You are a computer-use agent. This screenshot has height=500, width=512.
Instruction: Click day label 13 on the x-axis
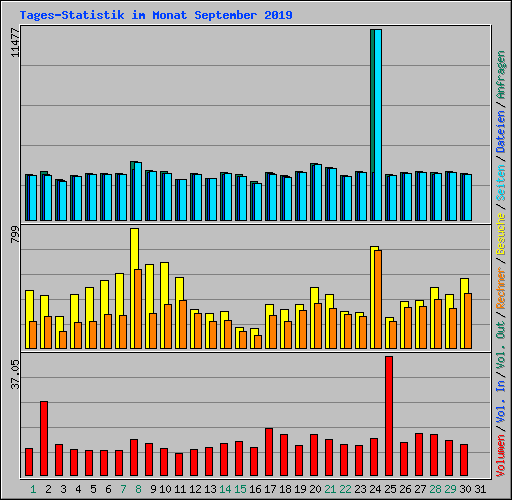pyautogui.click(x=210, y=489)
